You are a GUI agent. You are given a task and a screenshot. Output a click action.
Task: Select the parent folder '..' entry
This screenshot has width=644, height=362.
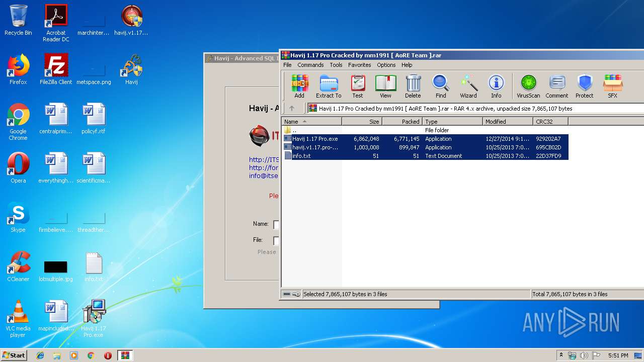(426, 130)
